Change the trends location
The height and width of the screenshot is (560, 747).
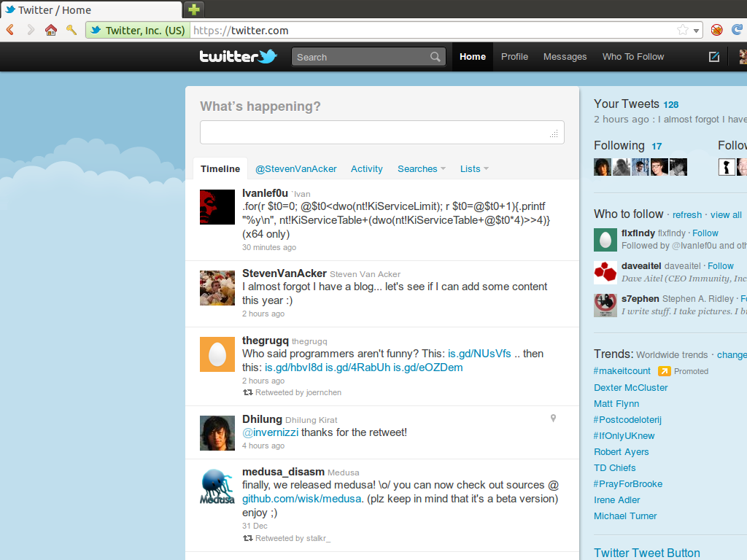pos(732,355)
